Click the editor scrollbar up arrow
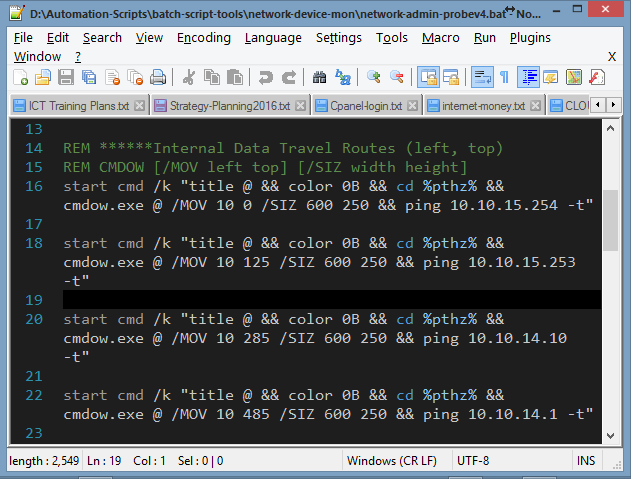The image size is (631, 479). pyautogui.click(x=610, y=128)
